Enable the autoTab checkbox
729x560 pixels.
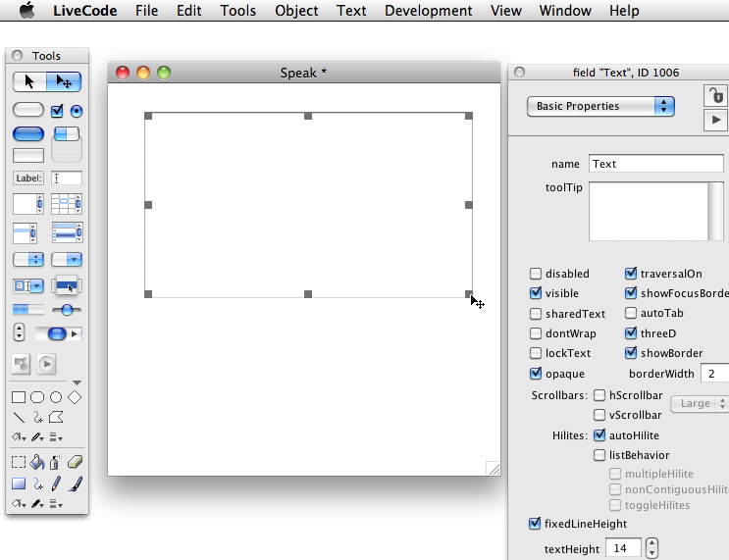coord(631,313)
